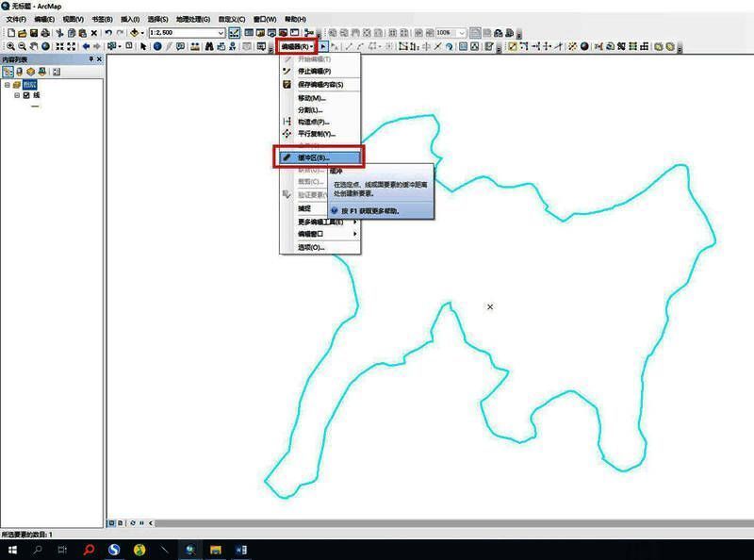This screenshot has width=754, height=560.
Task: Collapse the 图层 data frame tree node
Action: point(7,84)
